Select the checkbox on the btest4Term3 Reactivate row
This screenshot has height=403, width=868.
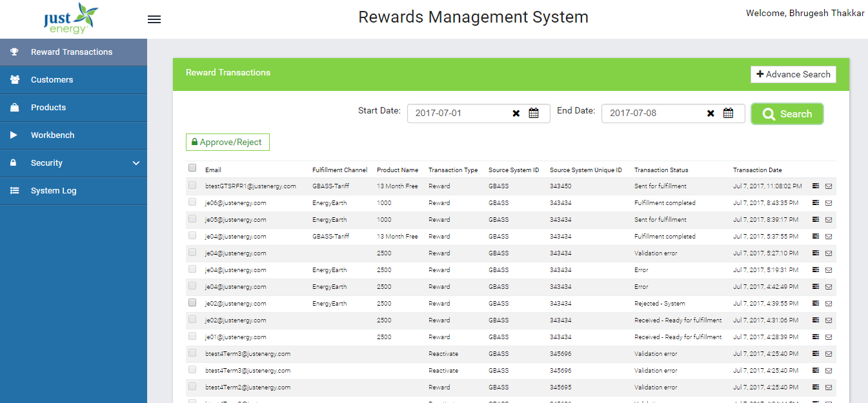tap(192, 353)
